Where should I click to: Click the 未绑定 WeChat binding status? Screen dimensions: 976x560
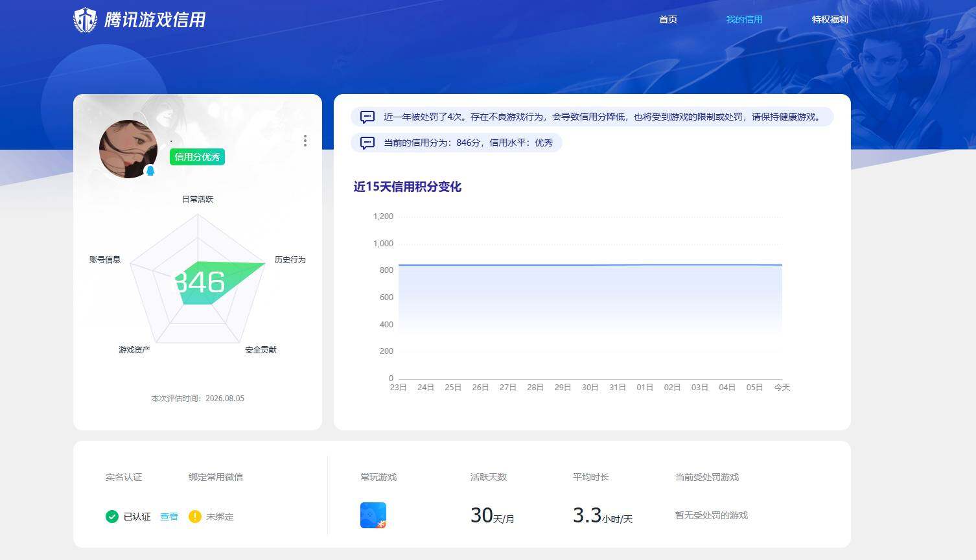[x=220, y=517]
